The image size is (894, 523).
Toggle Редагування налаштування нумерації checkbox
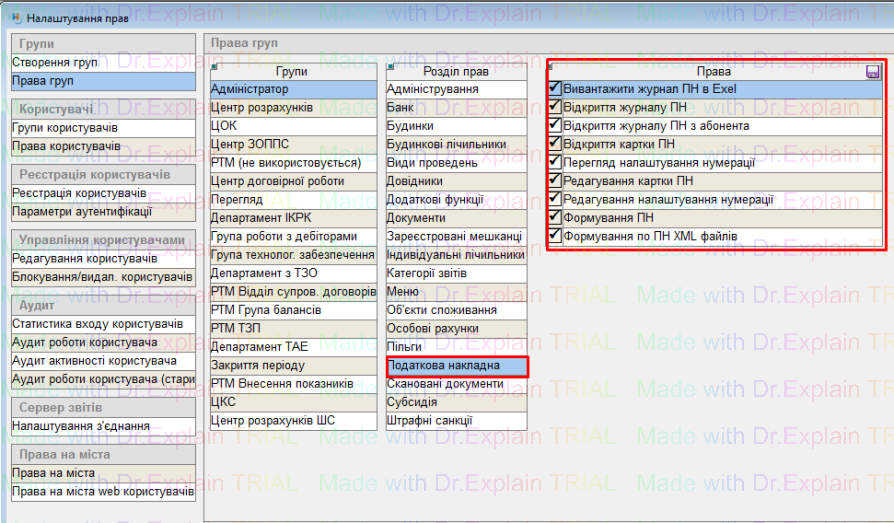(x=555, y=199)
